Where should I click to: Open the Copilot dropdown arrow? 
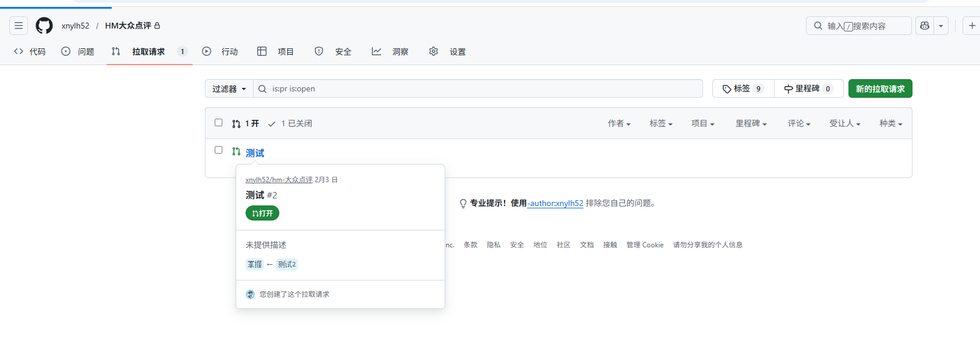[x=941, y=26]
